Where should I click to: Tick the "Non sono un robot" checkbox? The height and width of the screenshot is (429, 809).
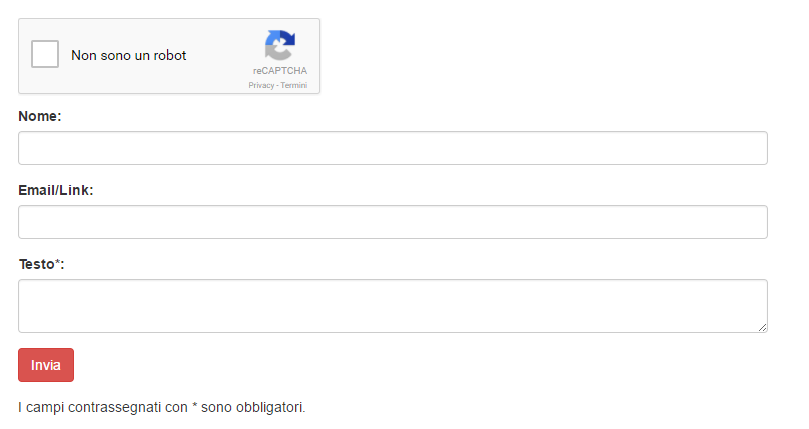click(x=45, y=54)
